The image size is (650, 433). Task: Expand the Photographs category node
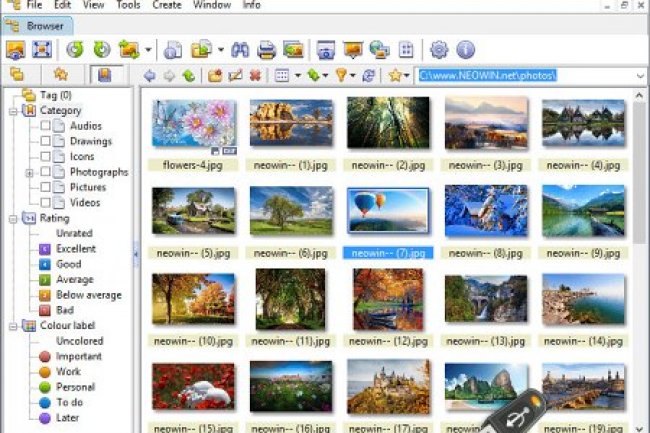pyautogui.click(x=30, y=172)
